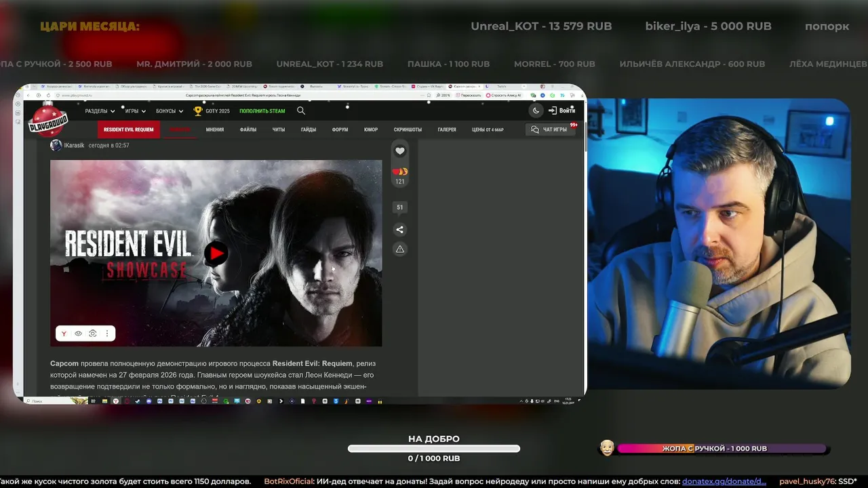868x488 pixels.
Task: Switch to the ЮМОР tab
Action: (x=371, y=129)
